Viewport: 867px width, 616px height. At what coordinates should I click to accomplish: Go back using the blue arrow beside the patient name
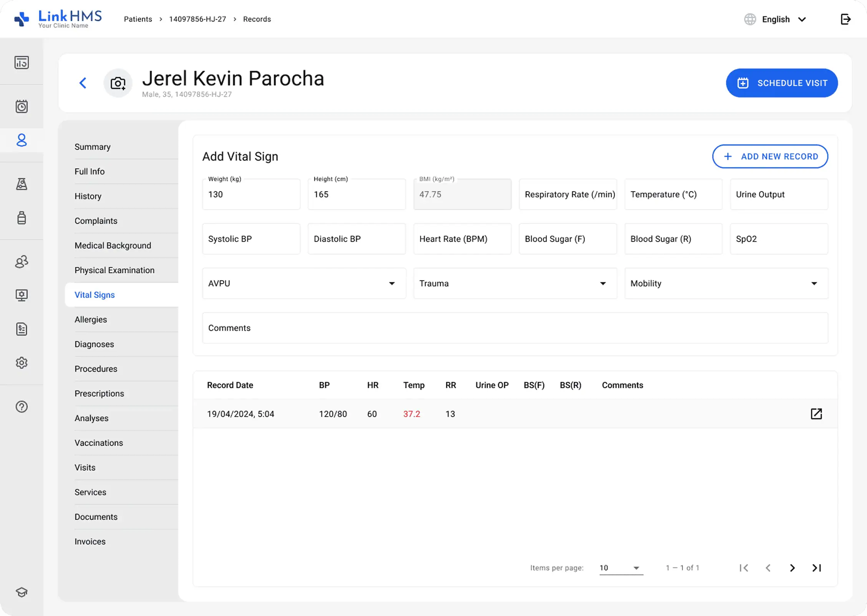click(83, 83)
